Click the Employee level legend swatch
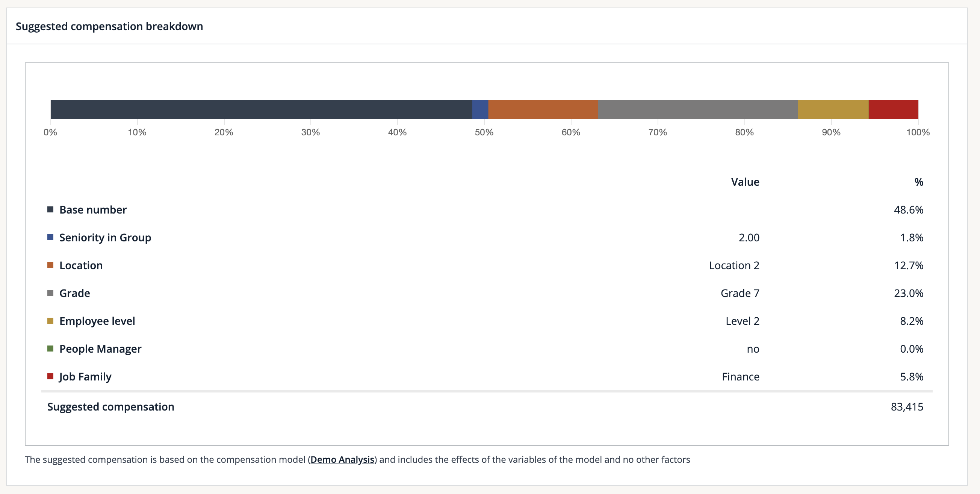980x494 pixels. click(50, 320)
